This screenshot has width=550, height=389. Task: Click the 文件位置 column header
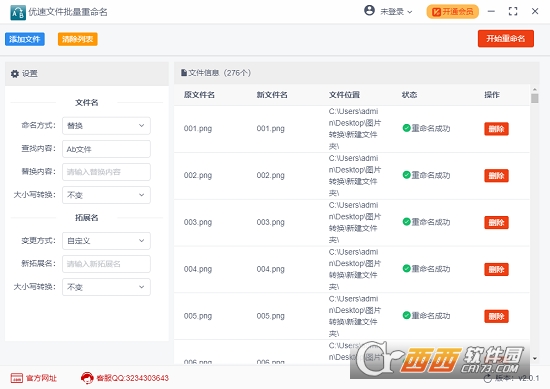[x=344, y=95]
